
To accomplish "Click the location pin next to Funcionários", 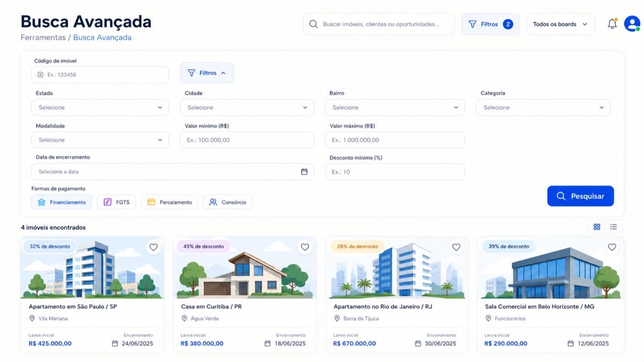I will [488, 319].
